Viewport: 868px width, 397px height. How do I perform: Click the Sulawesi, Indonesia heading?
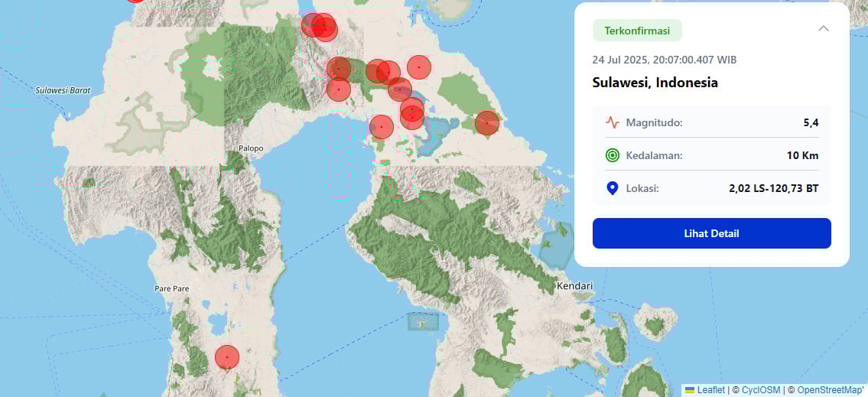tap(655, 83)
